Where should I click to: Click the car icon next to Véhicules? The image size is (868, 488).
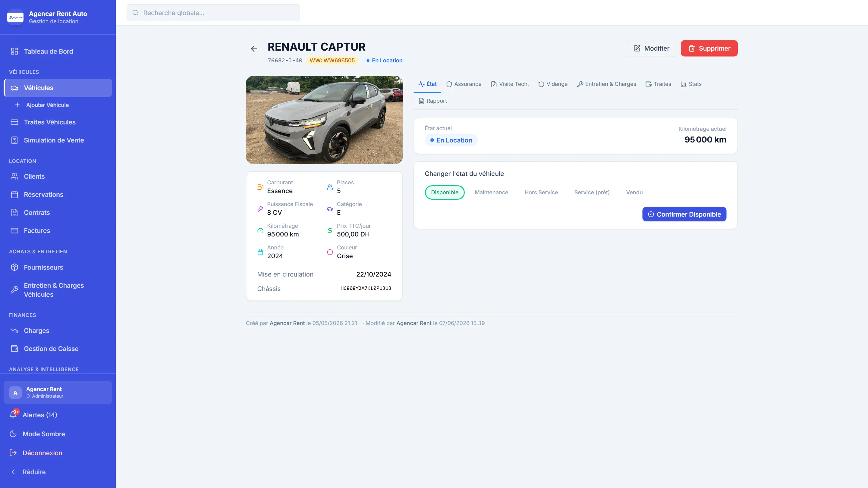tap(14, 88)
